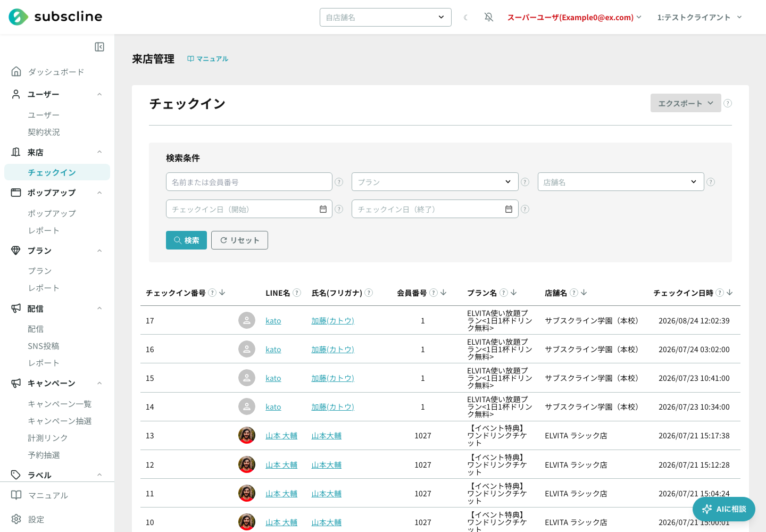Image resolution: width=766 pixels, height=532 pixels.
Task: Open the エクスポート dropdown button
Action: pyautogui.click(x=686, y=103)
